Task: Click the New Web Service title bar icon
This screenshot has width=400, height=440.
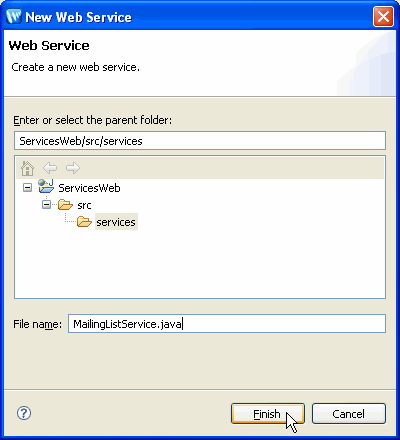Action: (14, 17)
